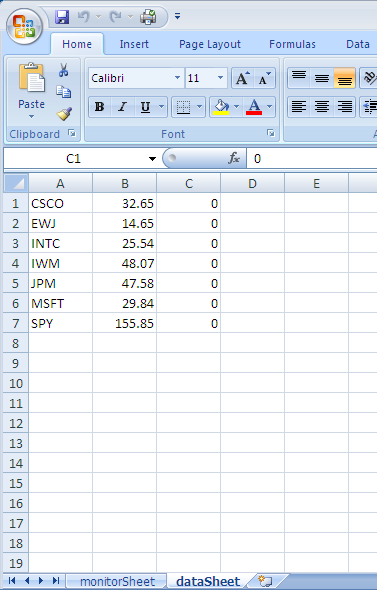Toggle Bold formatting
The height and width of the screenshot is (590, 377).
[x=99, y=107]
